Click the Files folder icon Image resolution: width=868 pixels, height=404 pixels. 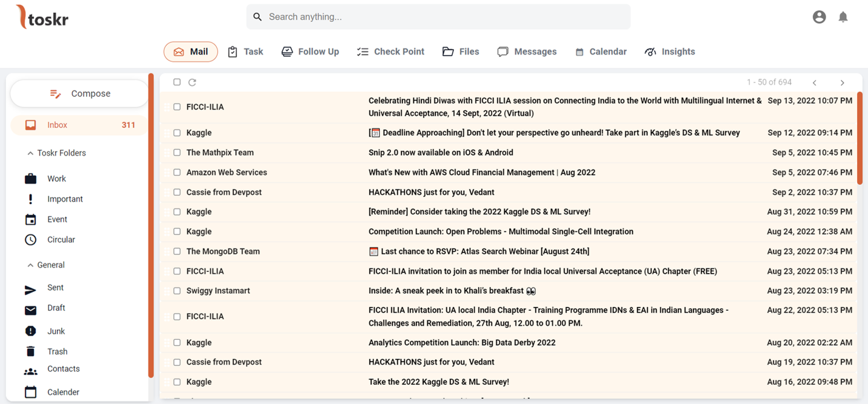pyautogui.click(x=448, y=52)
